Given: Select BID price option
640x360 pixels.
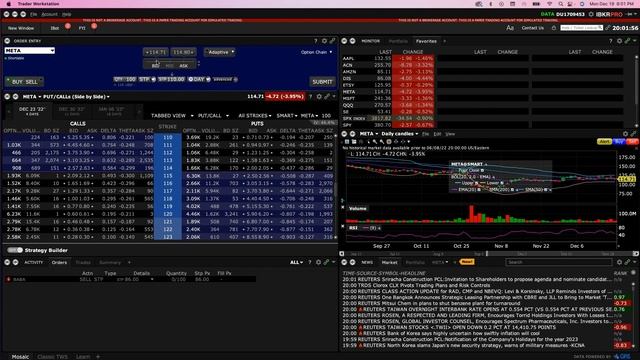Looking at the screenshot, I should tap(156, 66).
